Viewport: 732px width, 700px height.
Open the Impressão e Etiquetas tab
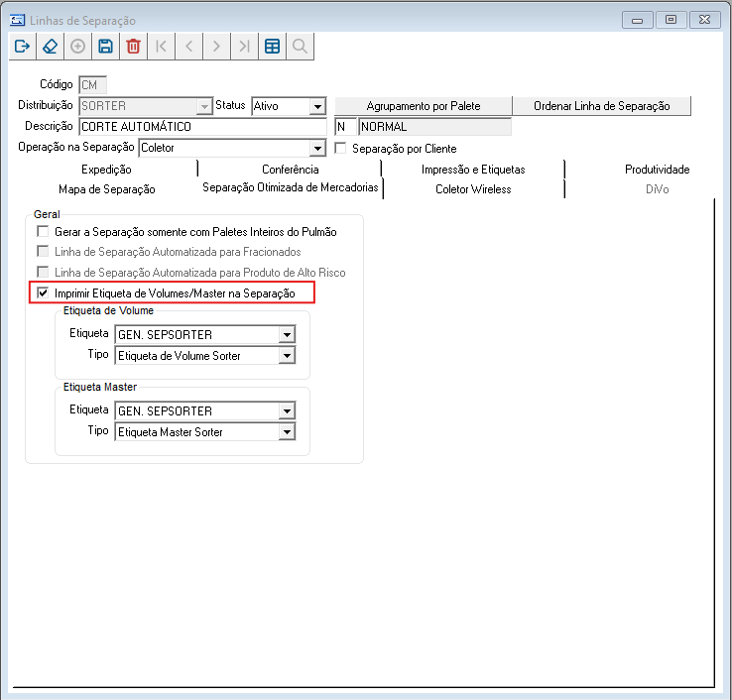473,170
